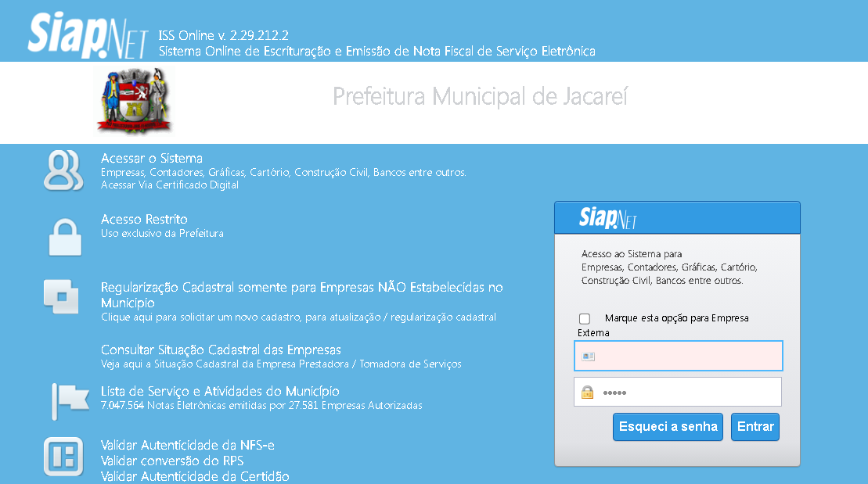Check the Empresa Externa option checkbox

tap(585, 318)
